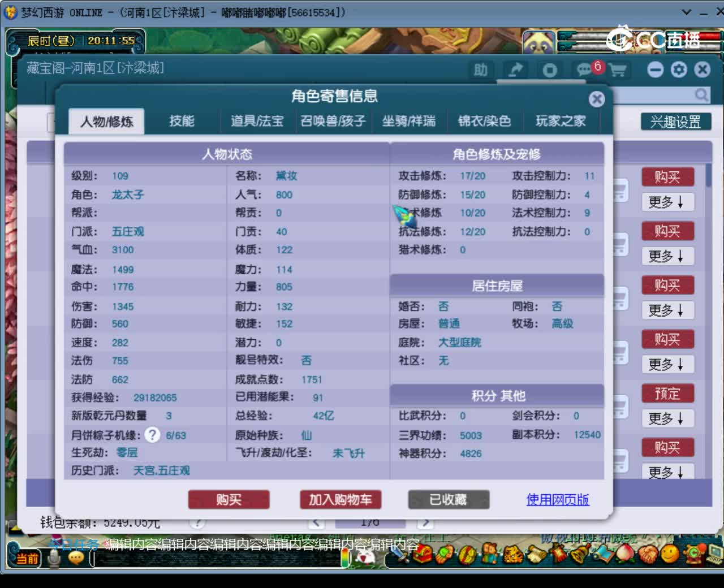
Task: Open the shopping cart icon in 藏宝阁 header
Action: click(x=618, y=70)
